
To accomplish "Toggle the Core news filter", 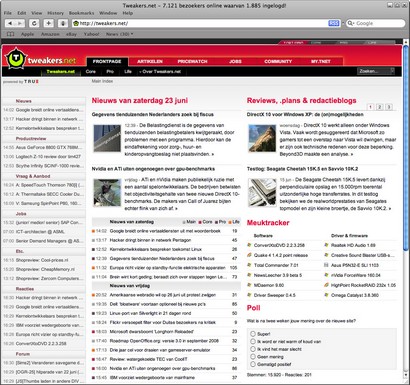I will [205, 222].
